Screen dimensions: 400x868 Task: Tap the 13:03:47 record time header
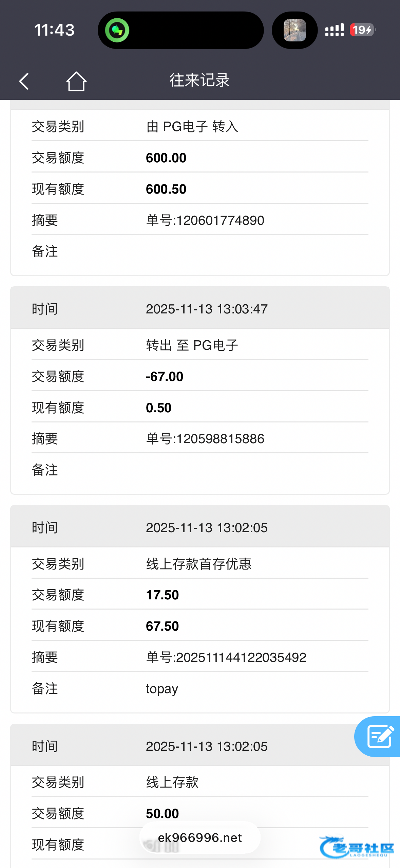click(207, 309)
